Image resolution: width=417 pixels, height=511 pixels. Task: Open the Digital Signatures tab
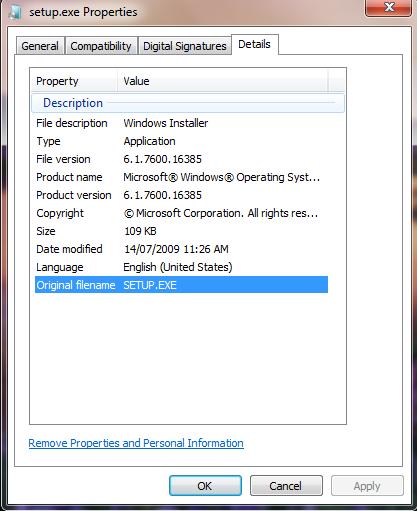(185, 46)
